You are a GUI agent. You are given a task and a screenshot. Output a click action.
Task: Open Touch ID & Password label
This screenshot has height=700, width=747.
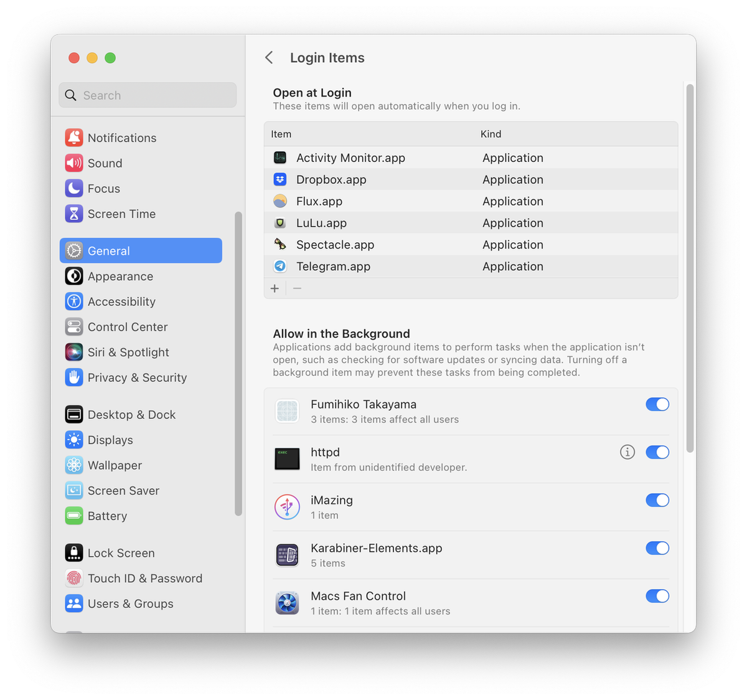click(145, 578)
